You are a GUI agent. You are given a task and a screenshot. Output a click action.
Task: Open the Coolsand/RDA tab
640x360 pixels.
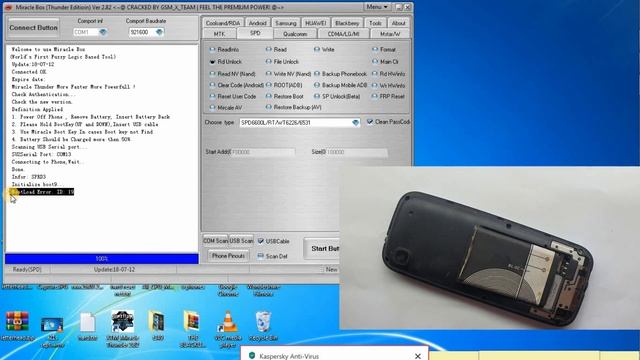tap(223, 23)
